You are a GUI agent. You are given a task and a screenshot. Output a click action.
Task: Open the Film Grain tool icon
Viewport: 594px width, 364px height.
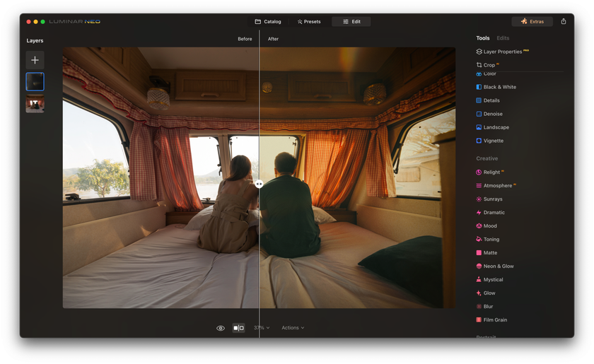(x=479, y=319)
